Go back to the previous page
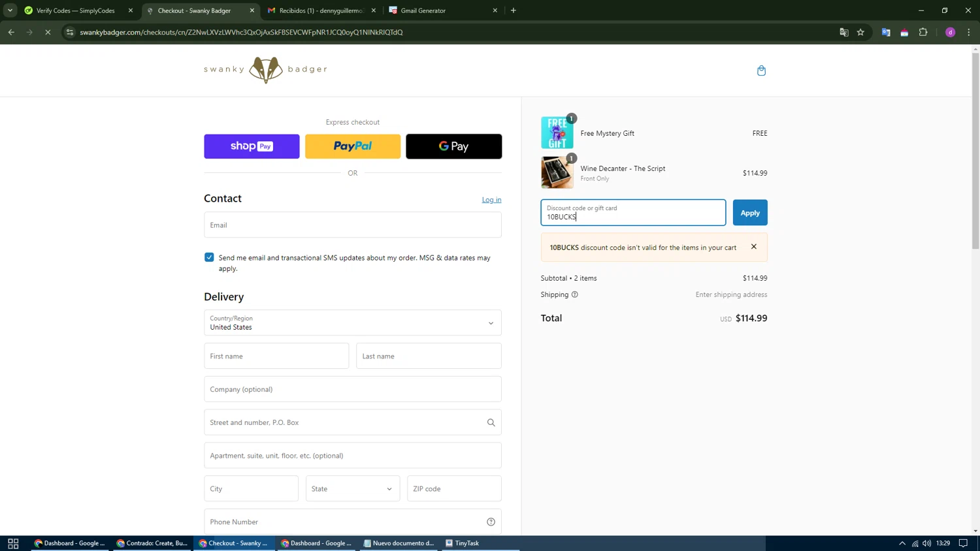 (x=11, y=32)
